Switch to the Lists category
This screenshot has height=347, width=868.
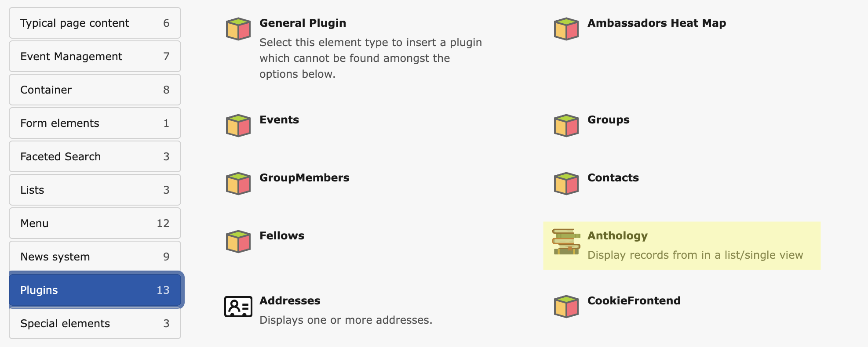[x=95, y=190]
